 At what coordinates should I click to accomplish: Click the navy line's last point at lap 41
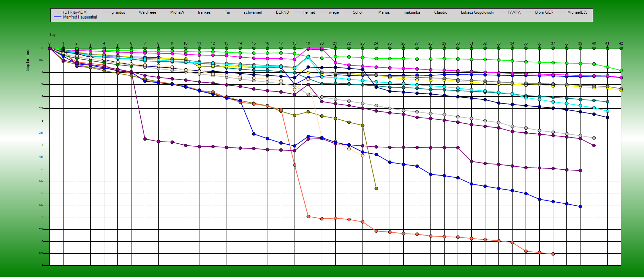click(608, 118)
